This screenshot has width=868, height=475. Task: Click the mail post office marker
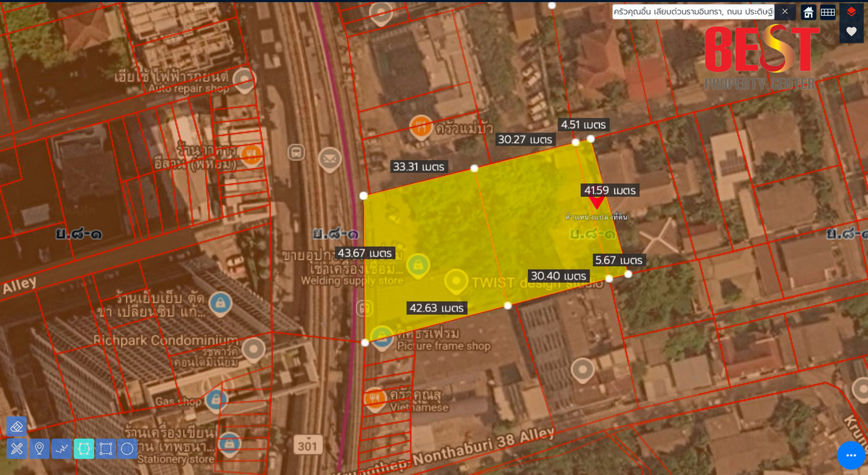click(329, 159)
